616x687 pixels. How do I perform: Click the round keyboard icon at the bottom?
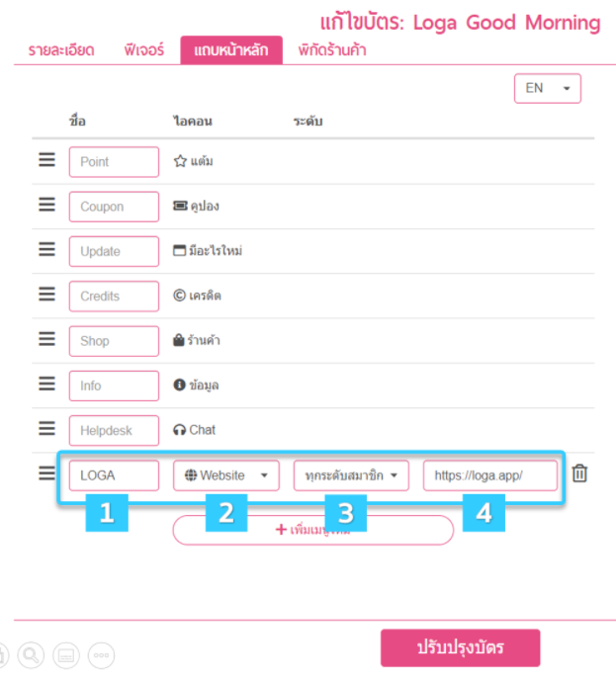click(x=66, y=655)
